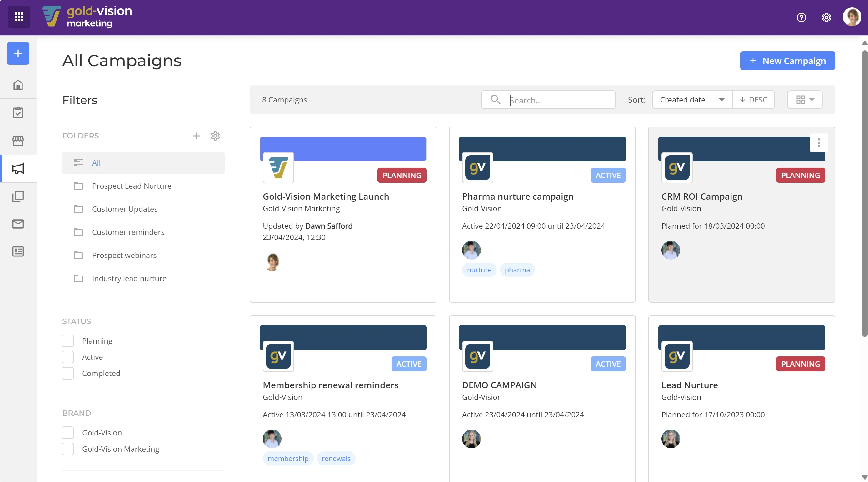Open Gold-Vision Marketing Launch campaign title
Screen dimensions: 868x482
[326, 196]
